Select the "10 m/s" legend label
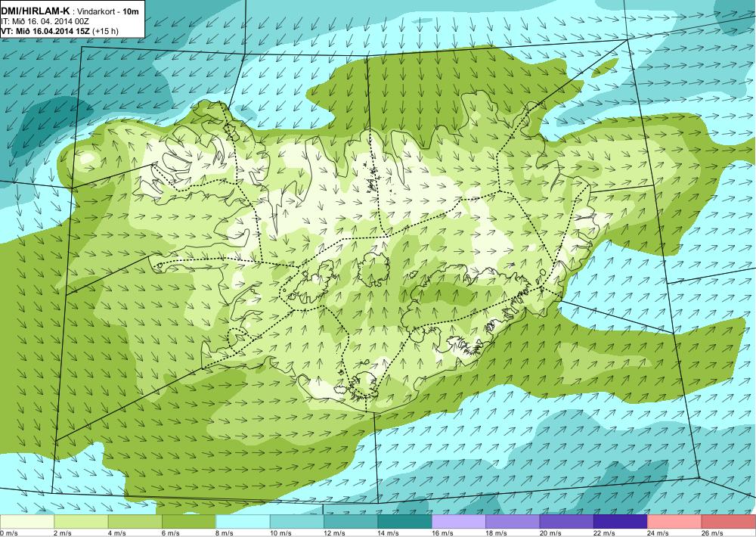The width and height of the screenshot is (756, 537). [x=280, y=533]
